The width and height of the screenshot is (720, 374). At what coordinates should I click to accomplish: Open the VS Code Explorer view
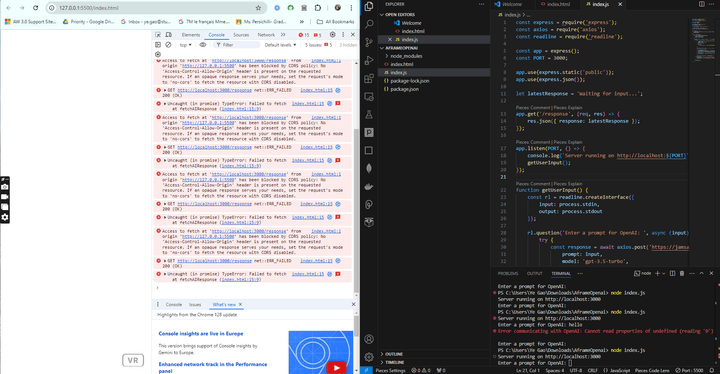pos(369,6)
